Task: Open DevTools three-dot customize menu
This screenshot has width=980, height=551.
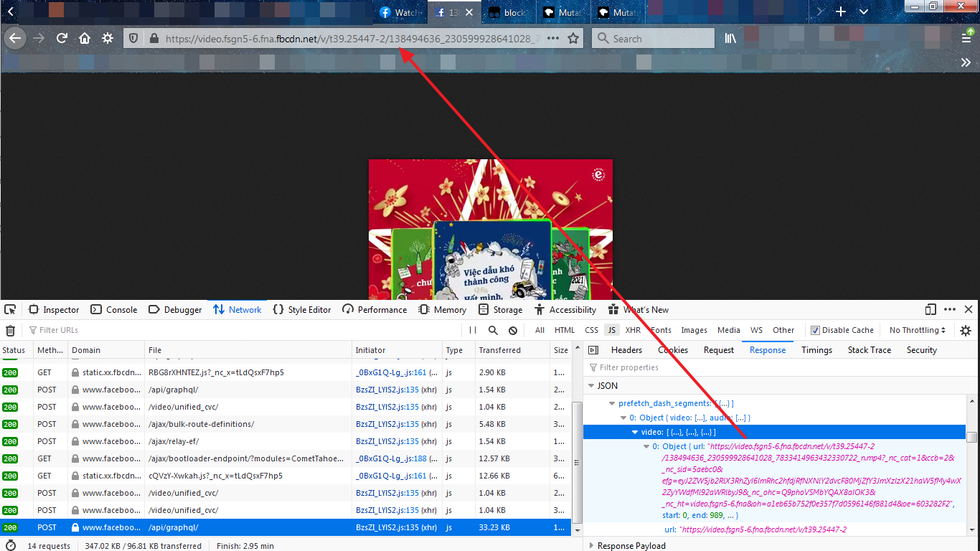Action: 950,310
